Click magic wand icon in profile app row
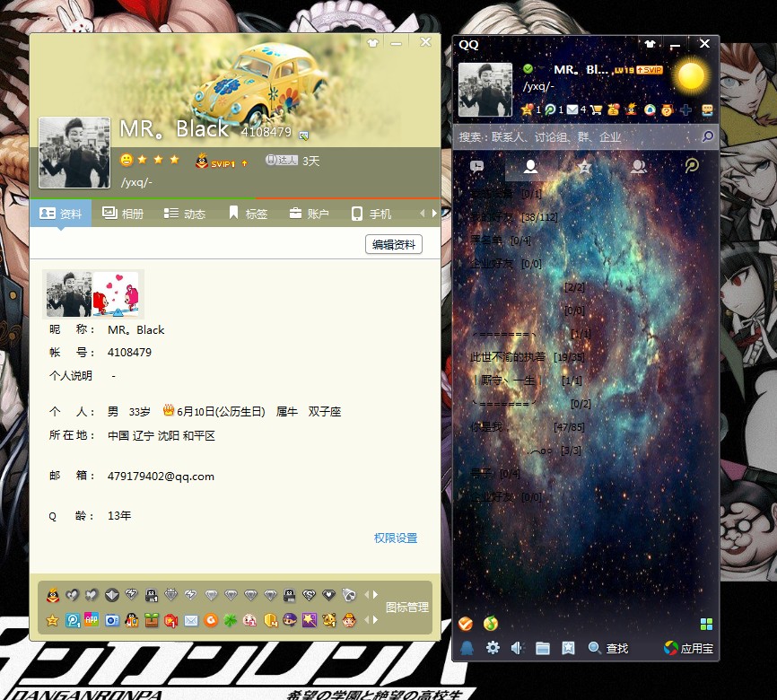Screen dimensions: 777x700 [310, 620]
